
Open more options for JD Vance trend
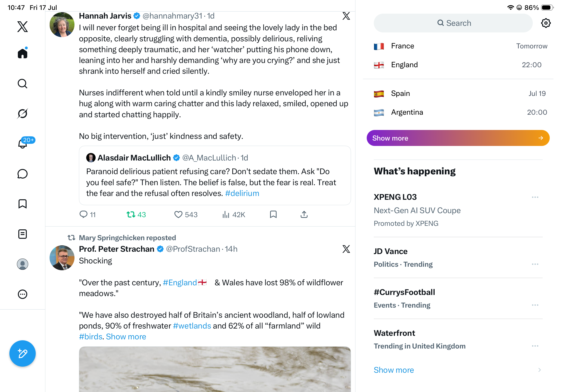click(535, 264)
